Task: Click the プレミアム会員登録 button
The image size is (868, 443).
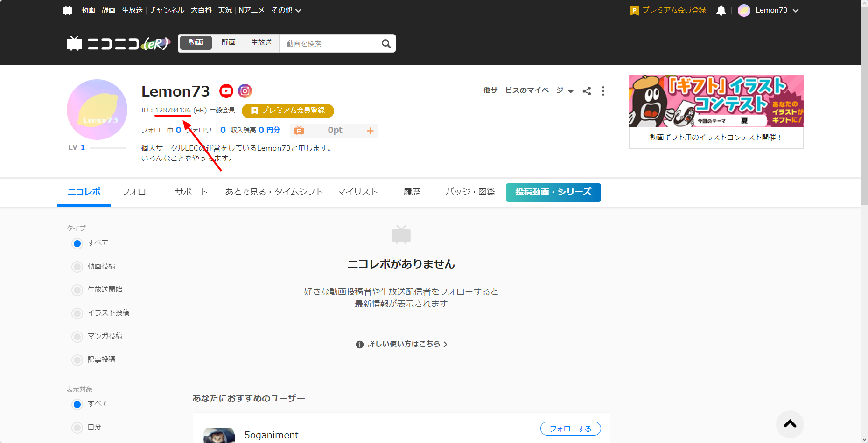Action: coord(287,111)
